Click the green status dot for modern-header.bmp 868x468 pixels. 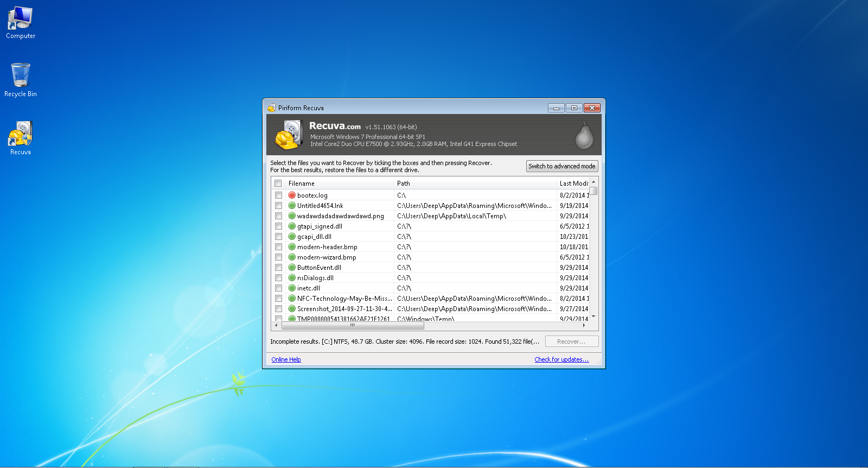coord(292,246)
